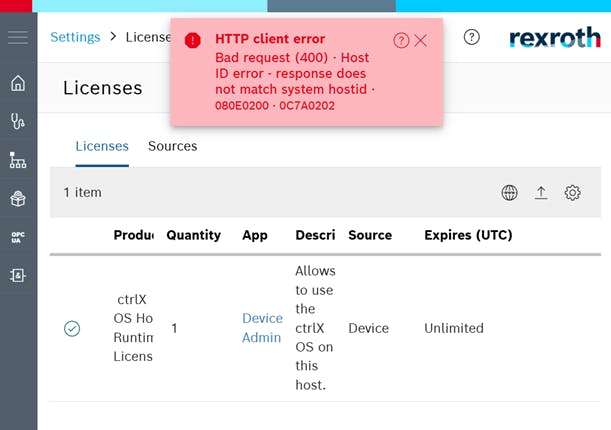611x430 pixels.
Task: Click the upload license arrow icon
Action: coord(541,193)
